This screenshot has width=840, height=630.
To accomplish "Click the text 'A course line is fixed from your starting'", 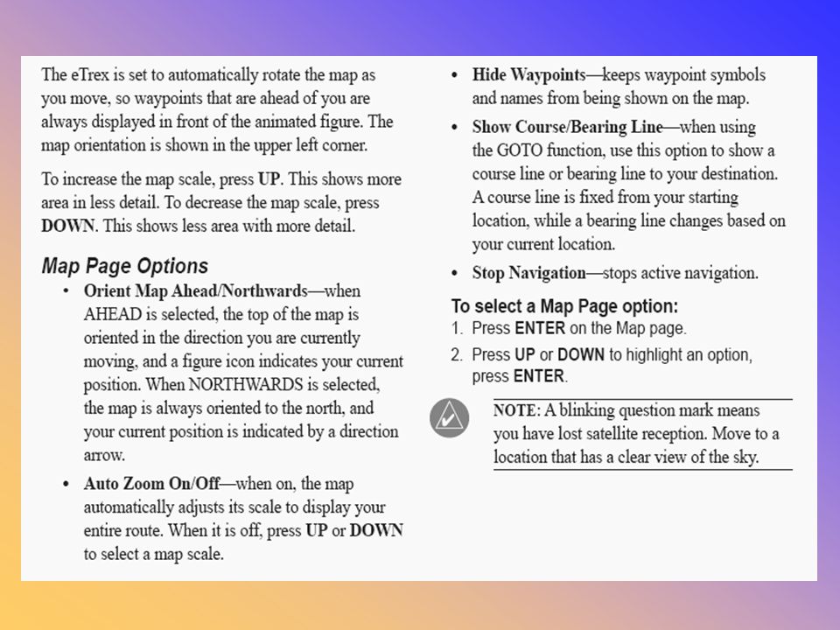I will point(605,197).
